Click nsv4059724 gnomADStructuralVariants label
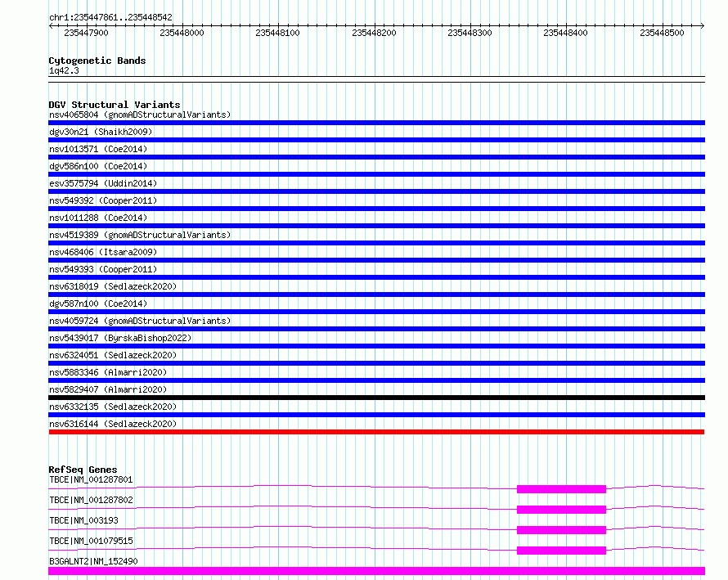Screen dimensions: 728x580 140,321
